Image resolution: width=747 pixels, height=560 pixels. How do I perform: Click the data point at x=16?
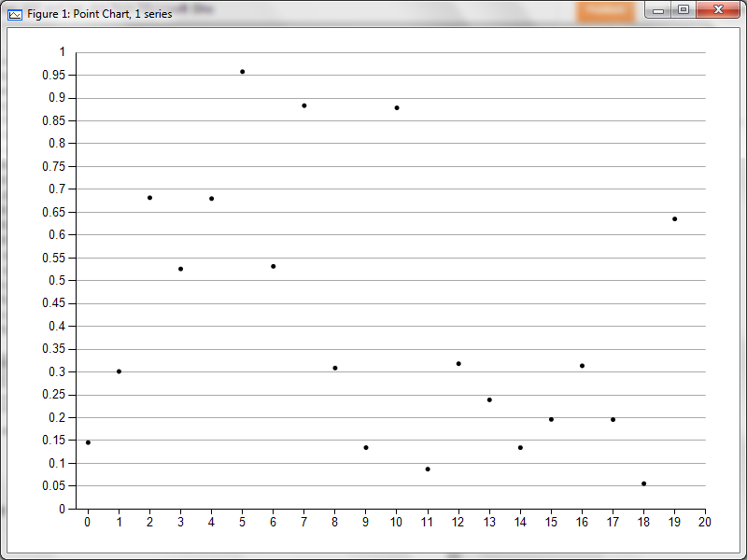point(582,366)
